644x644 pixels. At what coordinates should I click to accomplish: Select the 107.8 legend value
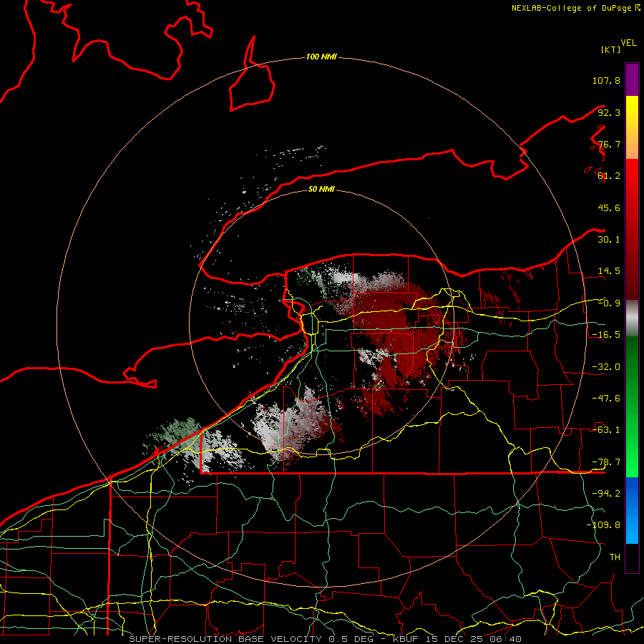click(606, 80)
